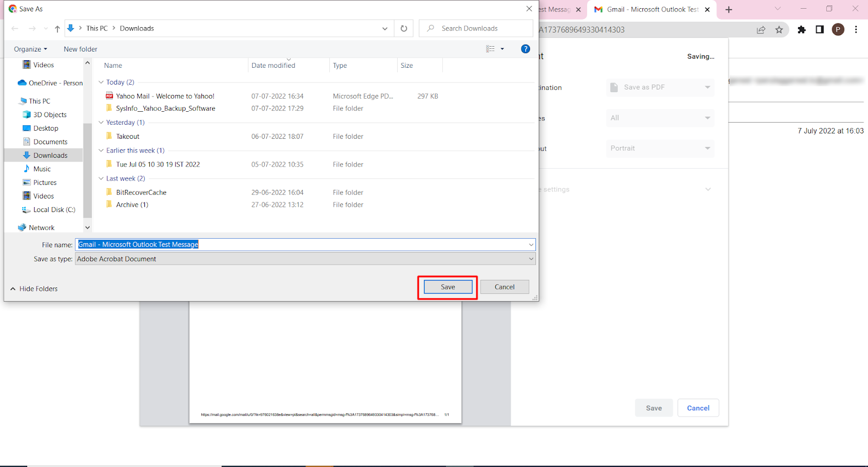This screenshot has height=467, width=868.
Task: Collapse folders with Hide Folders
Action: pyautogui.click(x=34, y=289)
